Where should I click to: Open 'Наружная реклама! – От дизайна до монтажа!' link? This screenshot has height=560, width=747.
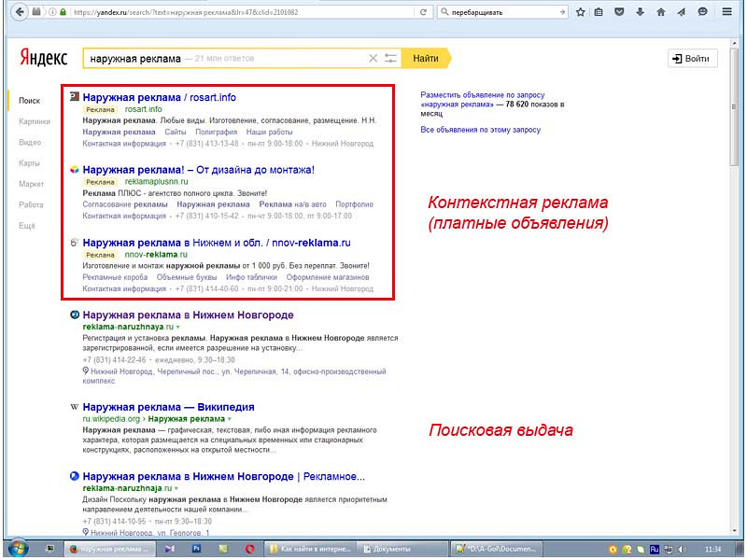pos(199,170)
